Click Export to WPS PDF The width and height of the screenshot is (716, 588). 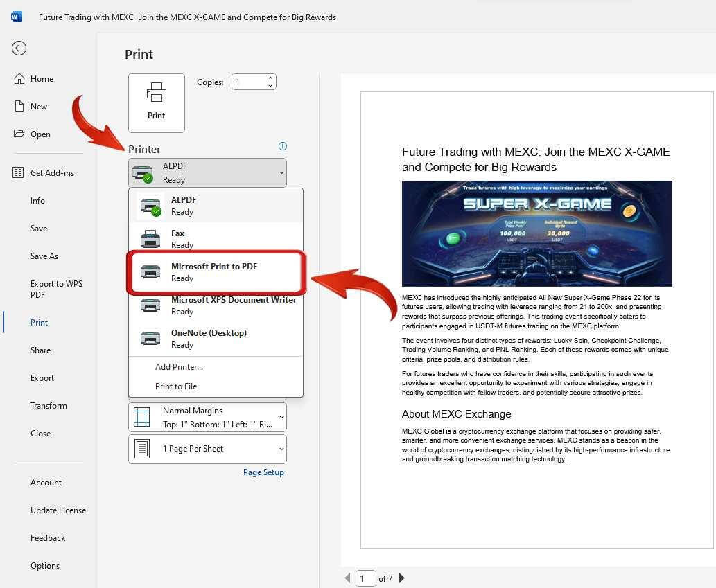[57, 289]
